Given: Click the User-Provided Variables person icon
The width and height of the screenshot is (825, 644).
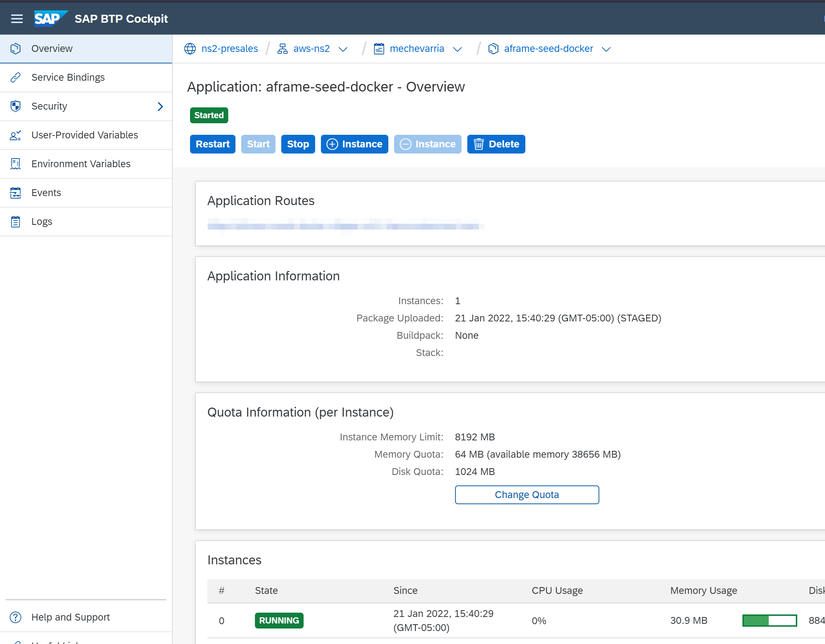Looking at the screenshot, I should click(x=16, y=135).
